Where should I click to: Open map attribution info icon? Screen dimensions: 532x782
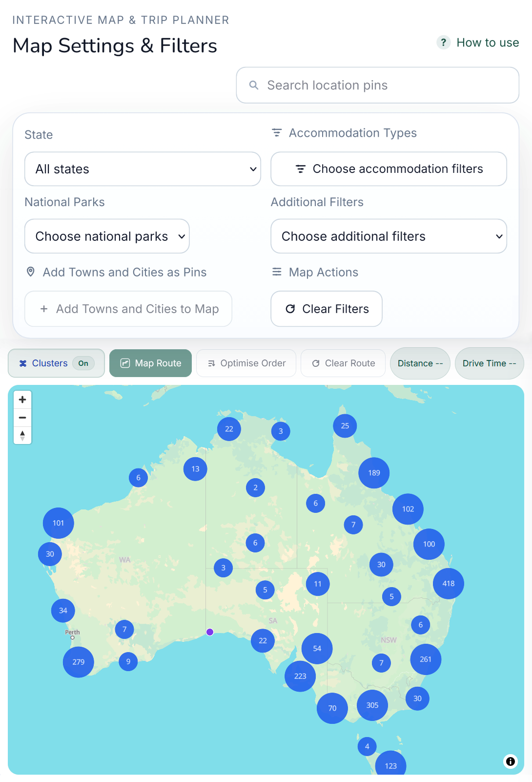point(511,761)
